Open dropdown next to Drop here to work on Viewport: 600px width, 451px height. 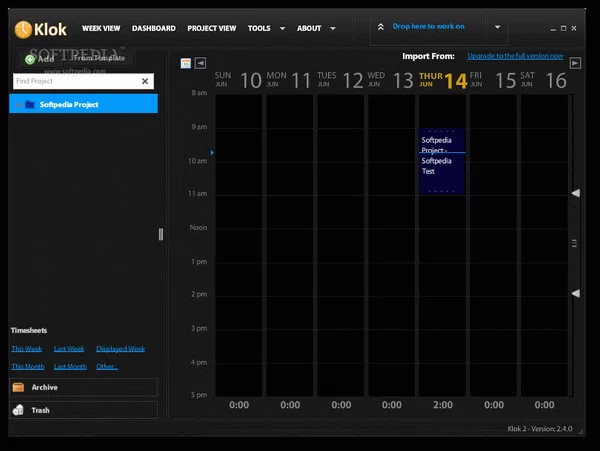(x=499, y=28)
